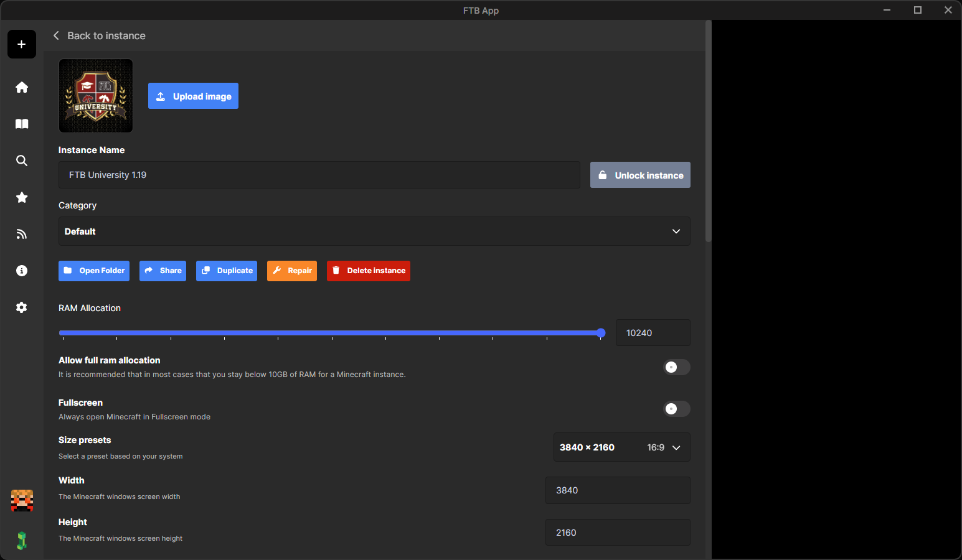This screenshot has width=962, height=560.
Task: Click the RAM Allocation slider handle
Action: 601,333
